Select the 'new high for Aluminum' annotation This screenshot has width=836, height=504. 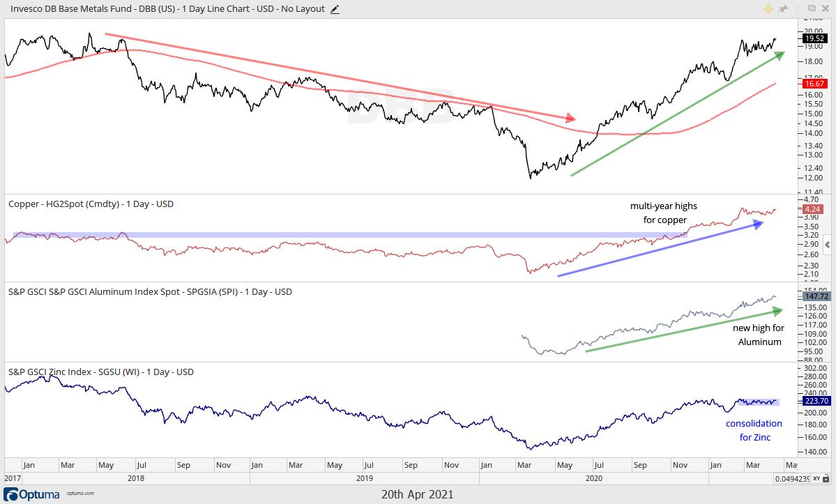click(758, 335)
